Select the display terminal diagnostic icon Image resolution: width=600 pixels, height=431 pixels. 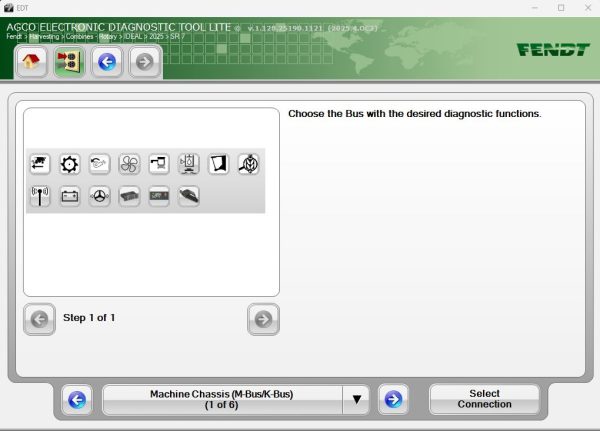pos(159,196)
